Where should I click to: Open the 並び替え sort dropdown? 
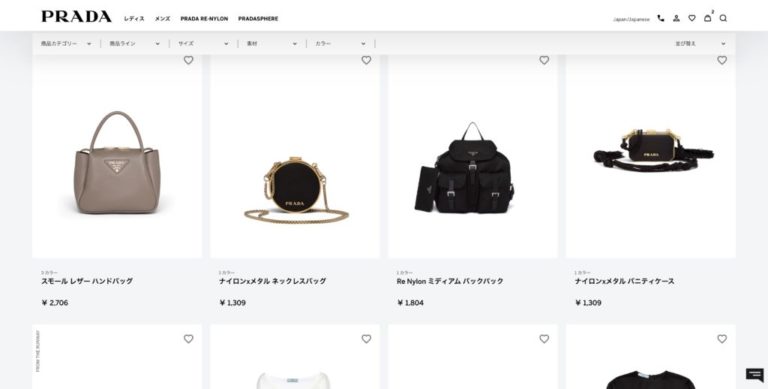(x=700, y=44)
